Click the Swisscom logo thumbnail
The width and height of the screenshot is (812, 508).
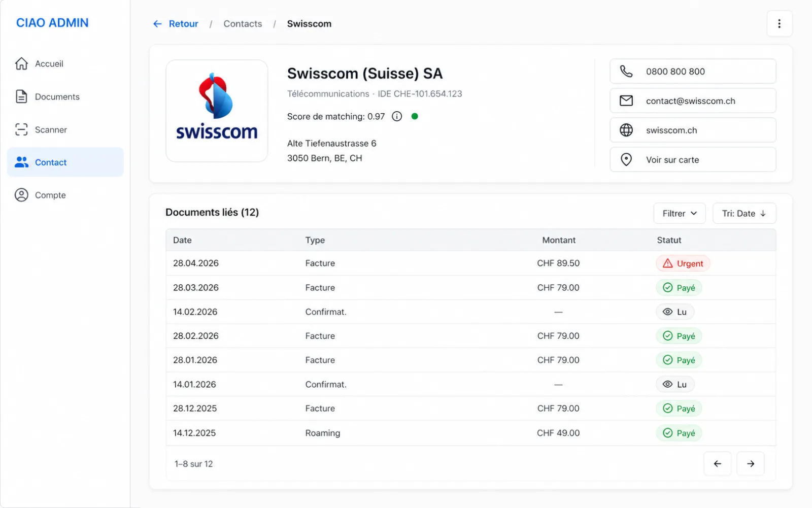(217, 111)
